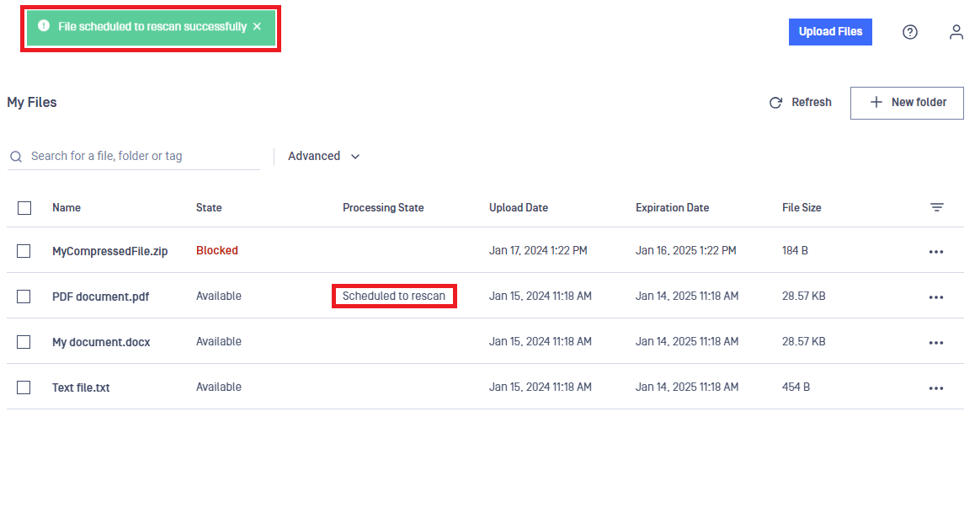The width and height of the screenshot is (980, 513).
Task: Toggle the select-all files checkbox
Action: [24, 208]
